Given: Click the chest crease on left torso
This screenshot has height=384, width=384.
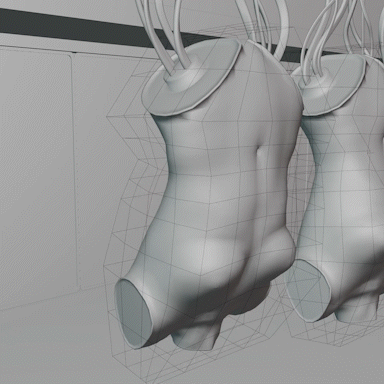Looking at the screenshot, I should point(261,153).
